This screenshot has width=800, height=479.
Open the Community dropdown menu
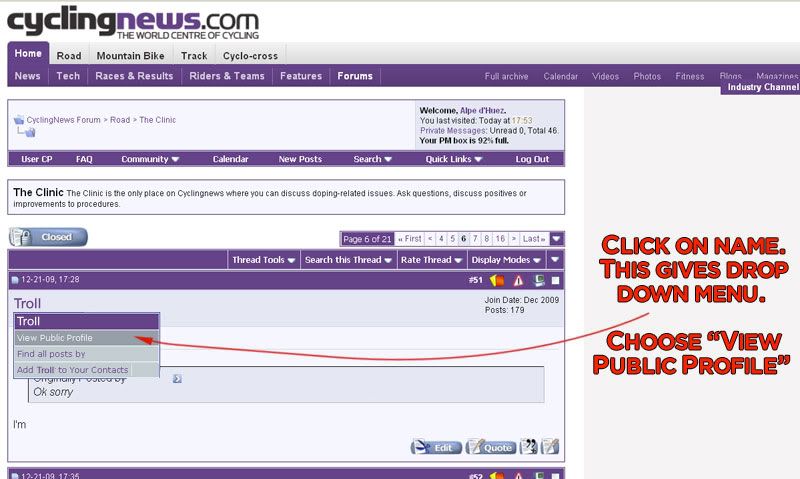[x=150, y=159]
